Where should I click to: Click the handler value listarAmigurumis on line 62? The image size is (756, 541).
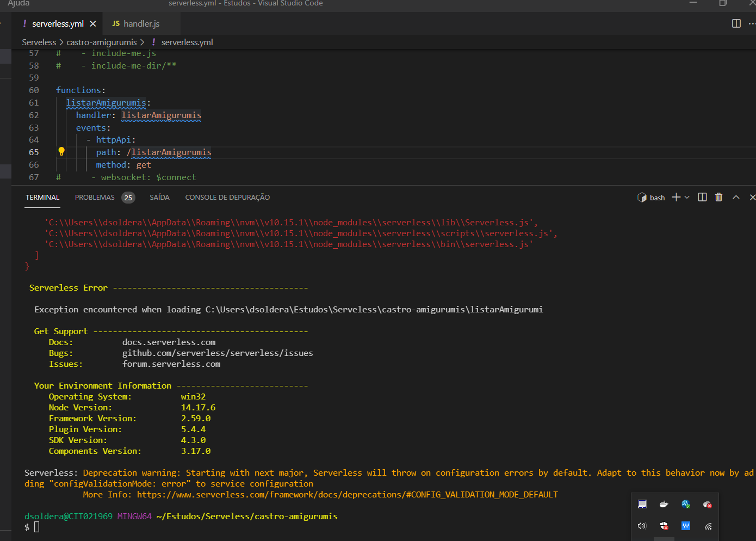pos(161,115)
